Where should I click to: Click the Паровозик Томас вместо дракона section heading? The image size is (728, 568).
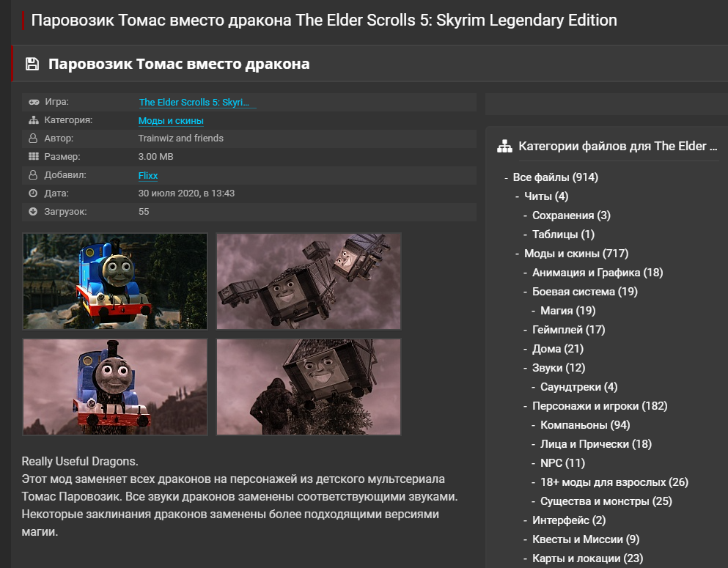pyautogui.click(x=179, y=64)
